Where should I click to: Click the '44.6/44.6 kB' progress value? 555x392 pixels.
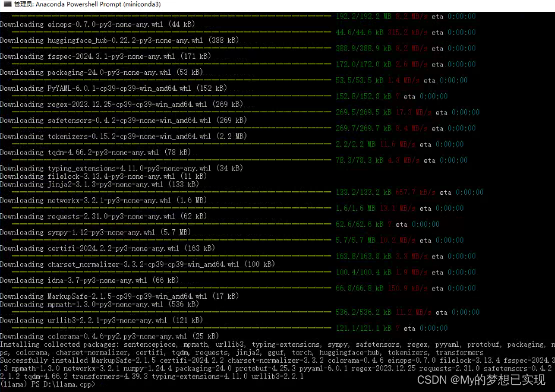tap(360, 32)
